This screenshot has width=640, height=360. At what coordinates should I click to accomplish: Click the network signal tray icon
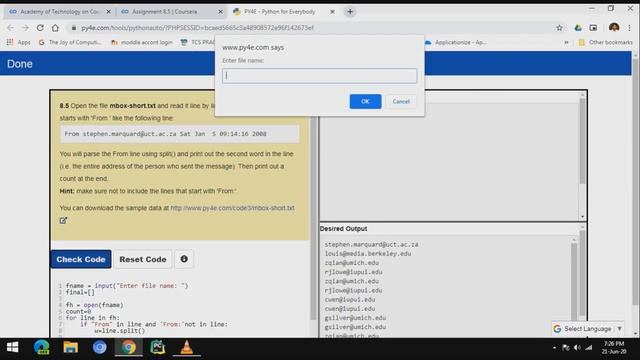point(589,348)
